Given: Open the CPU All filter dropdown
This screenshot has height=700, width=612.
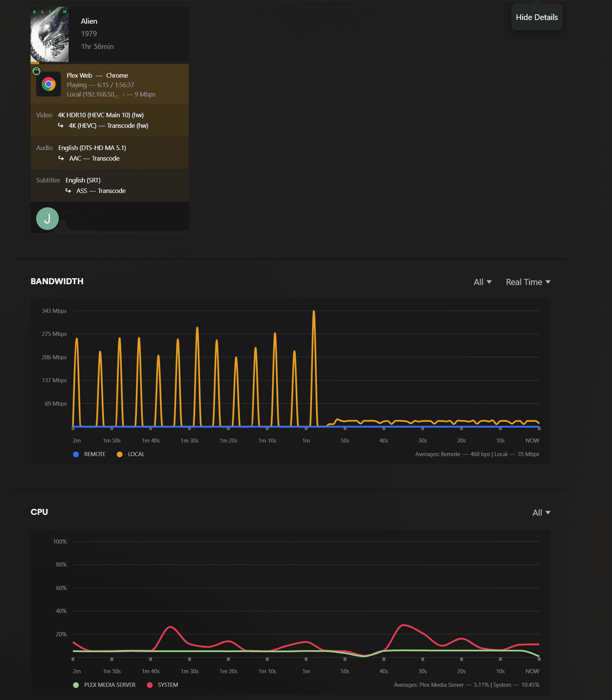Looking at the screenshot, I should click(541, 513).
